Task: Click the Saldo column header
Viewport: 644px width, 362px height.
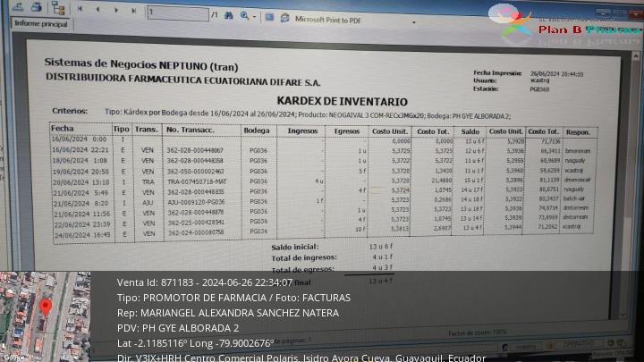Action: (x=470, y=131)
